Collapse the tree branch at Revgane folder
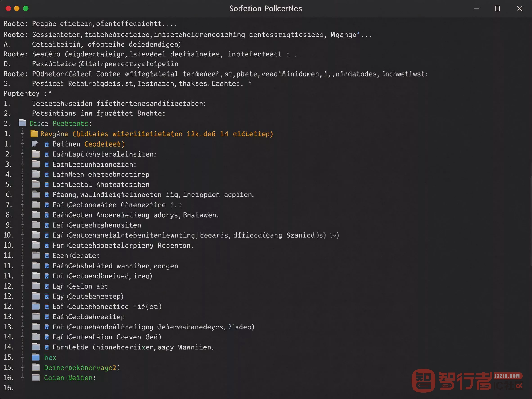The width and height of the screenshot is (532, 399). (x=22, y=133)
